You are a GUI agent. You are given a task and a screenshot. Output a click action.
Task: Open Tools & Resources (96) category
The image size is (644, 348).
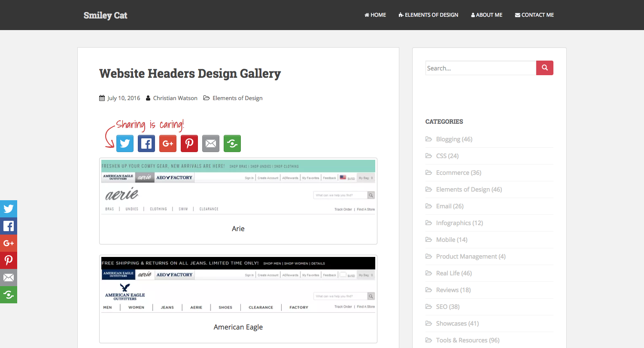(468, 340)
